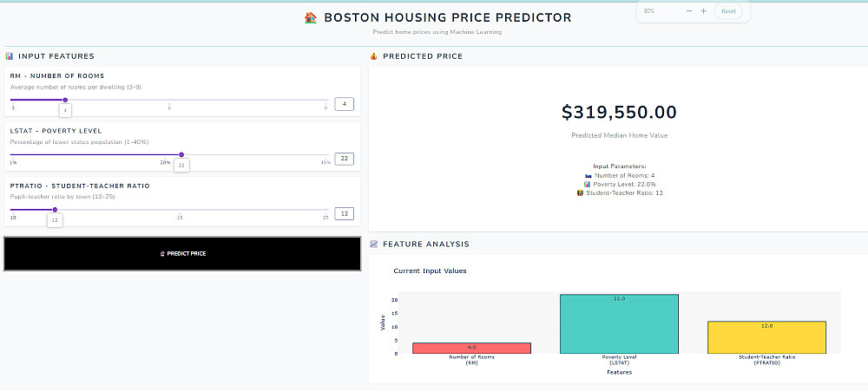Focus the poverty level input showing 22

344,159
